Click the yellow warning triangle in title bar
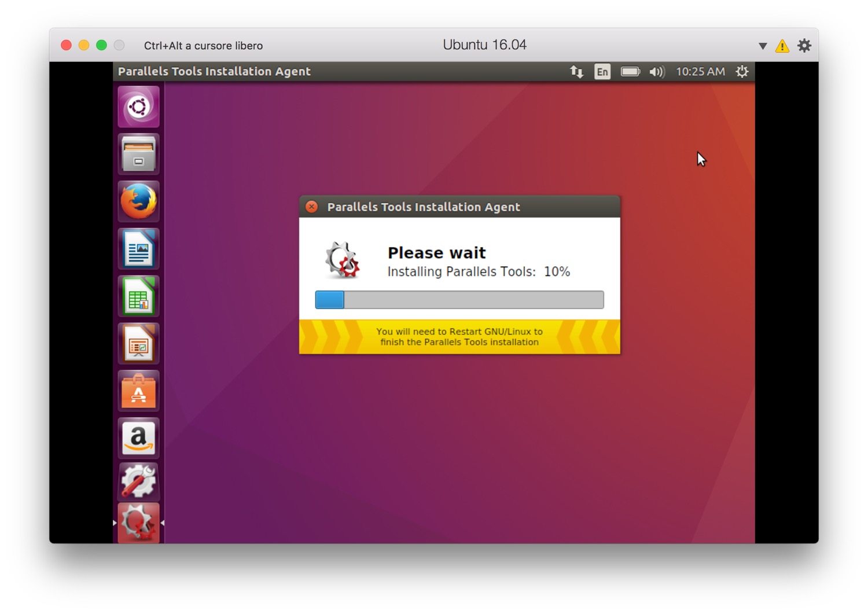This screenshot has height=614, width=868. pos(782,46)
